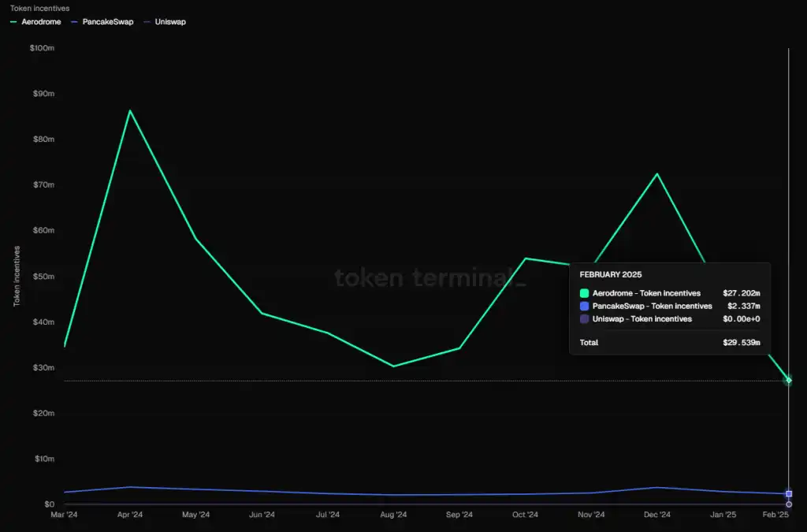Click the token terminal_ watermark
The height and width of the screenshot is (532, 807).
pyautogui.click(x=430, y=277)
